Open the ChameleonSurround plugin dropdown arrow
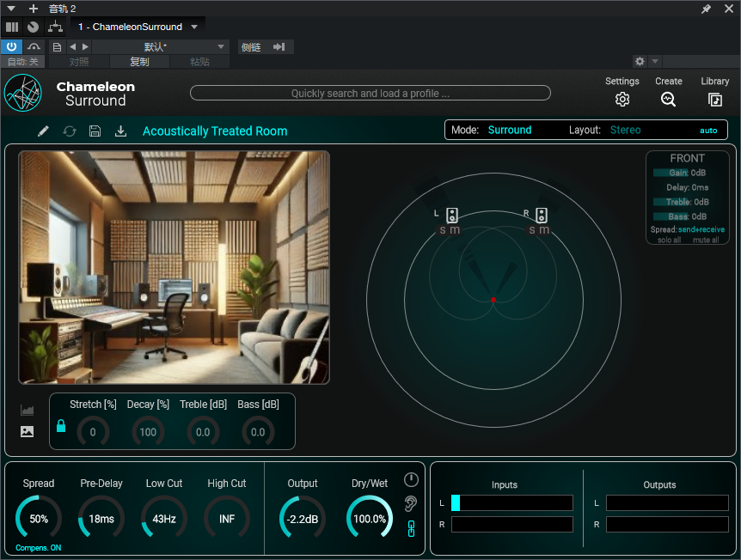The width and height of the screenshot is (741, 560). tap(194, 27)
